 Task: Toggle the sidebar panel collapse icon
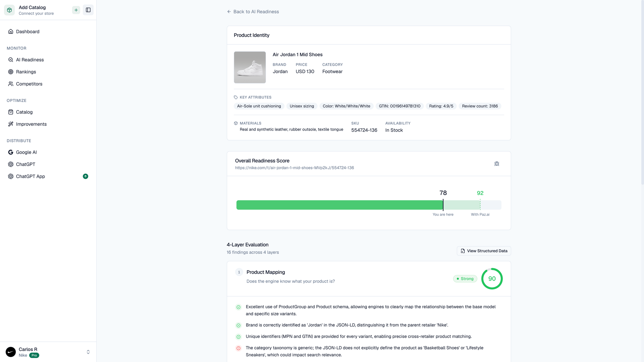88,10
